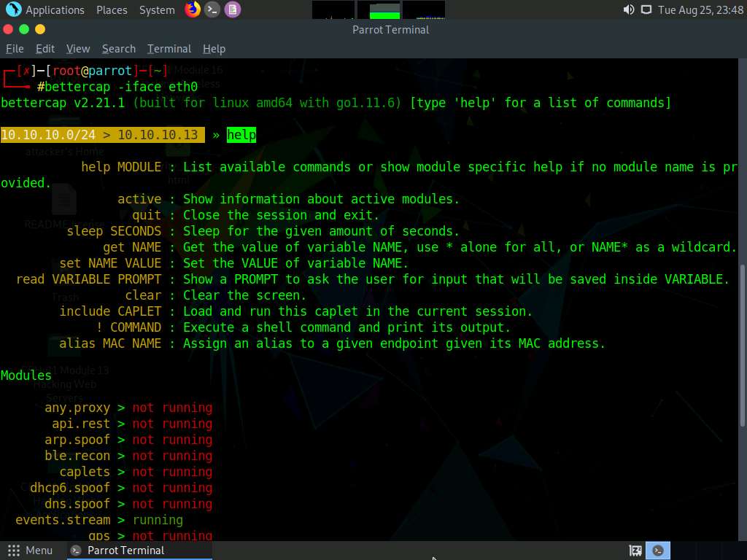Click the 'any.proxy' module line
The image size is (747, 560).
[128, 408]
